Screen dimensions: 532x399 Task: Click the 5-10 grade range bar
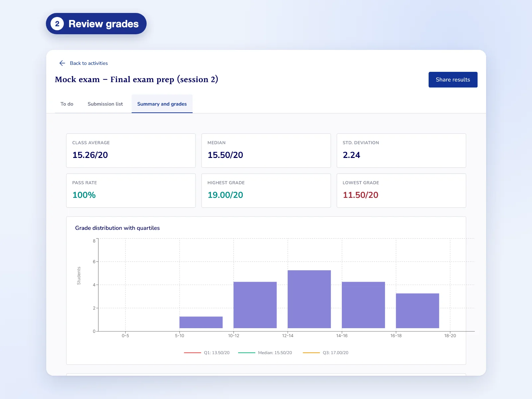pos(201,322)
